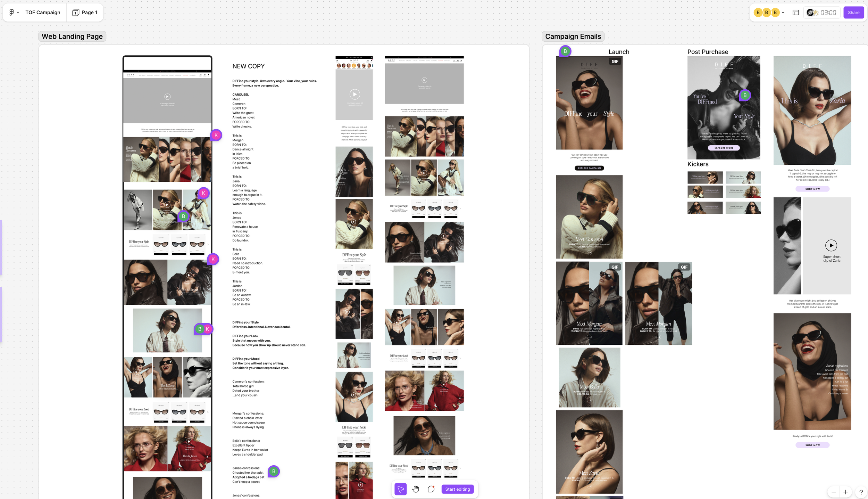The height and width of the screenshot is (499, 868).
Task: Open the Page 1 pages selector
Action: [x=85, y=13]
